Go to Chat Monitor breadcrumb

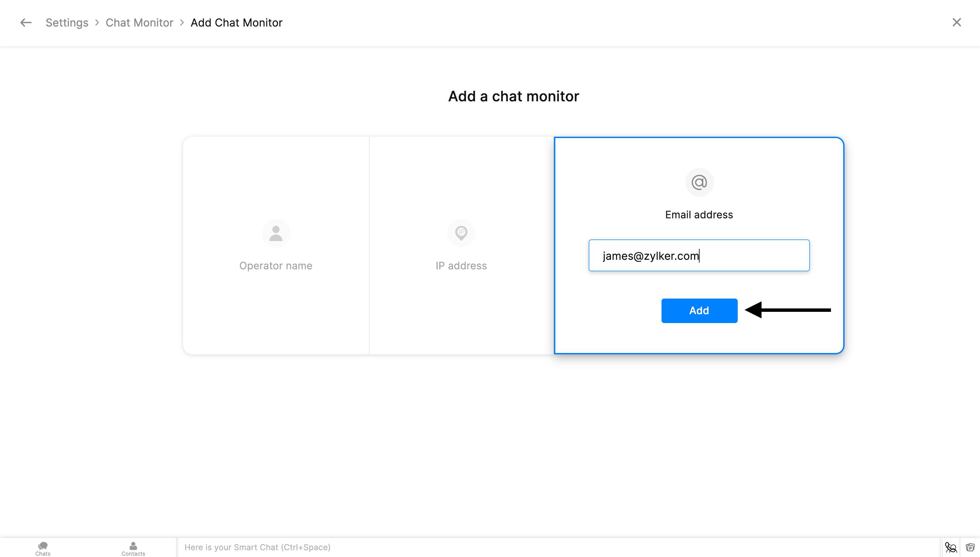pyautogui.click(x=140, y=22)
